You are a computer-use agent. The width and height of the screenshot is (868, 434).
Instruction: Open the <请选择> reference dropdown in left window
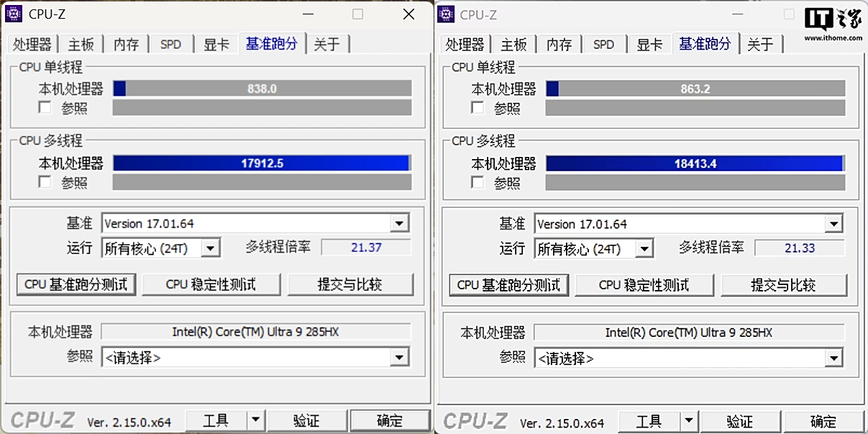point(400,357)
